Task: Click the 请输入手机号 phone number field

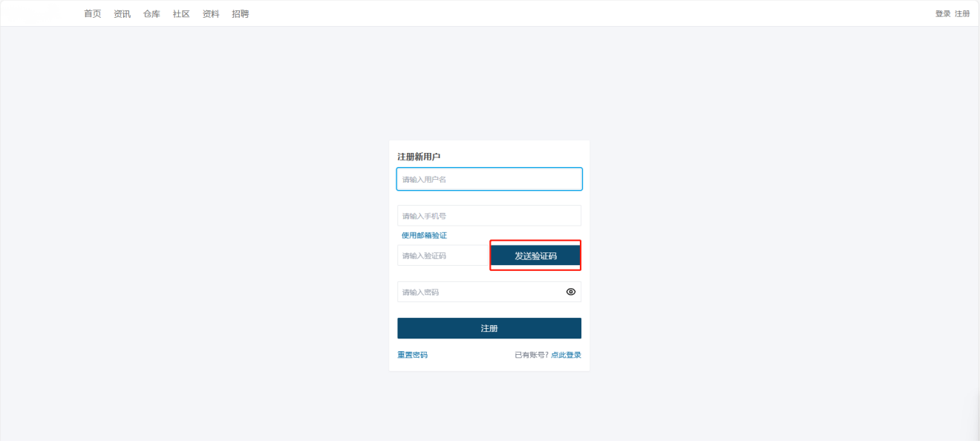Action: [x=489, y=216]
